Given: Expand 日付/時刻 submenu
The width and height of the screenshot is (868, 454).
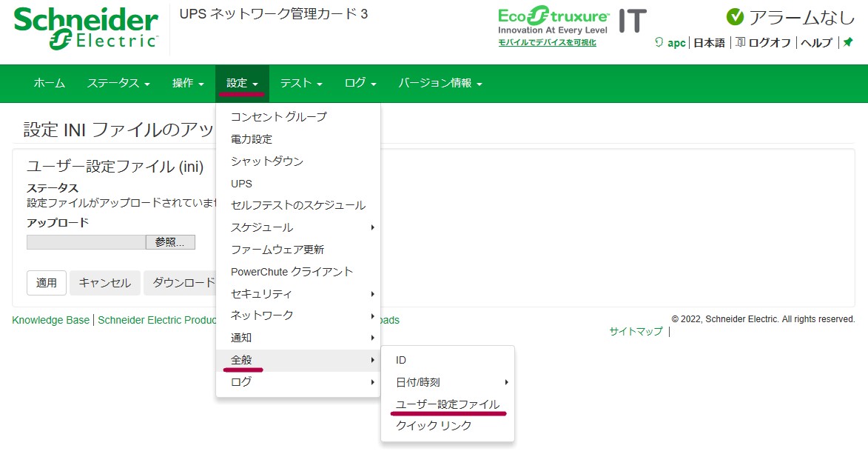Looking at the screenshot, I should 447,382.
